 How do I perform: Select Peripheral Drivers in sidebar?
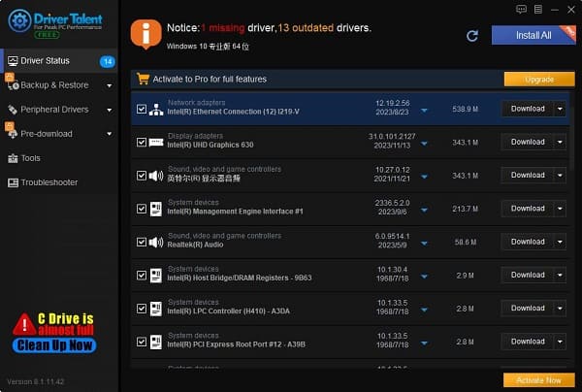tap(59, 110)
